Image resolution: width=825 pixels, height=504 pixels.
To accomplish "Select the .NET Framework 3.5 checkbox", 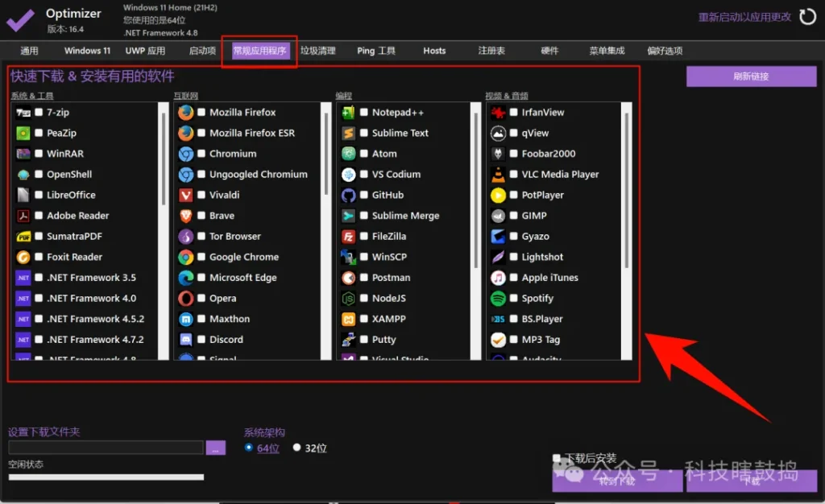I will [39, 278].
